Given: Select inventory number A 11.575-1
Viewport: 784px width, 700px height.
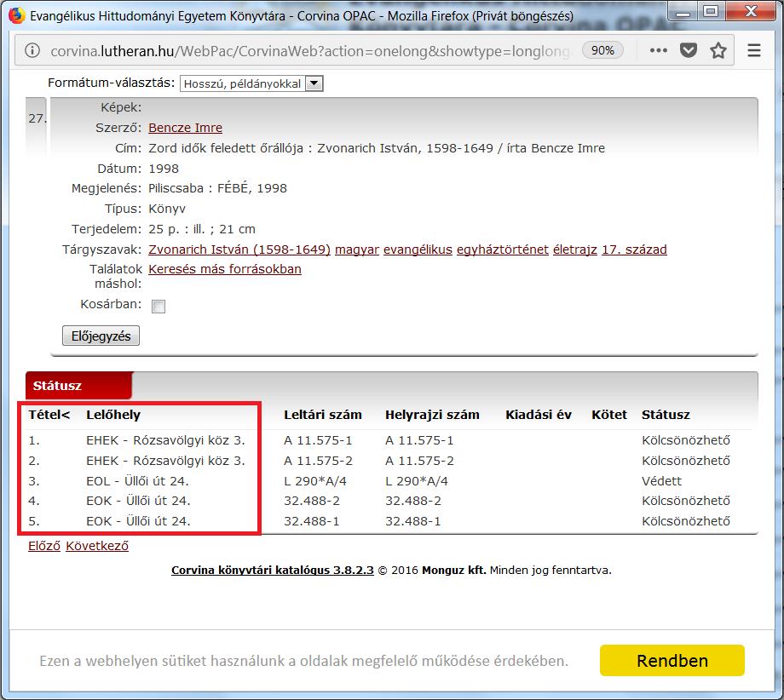Looking at the screenshot, I should pos(318,440).
